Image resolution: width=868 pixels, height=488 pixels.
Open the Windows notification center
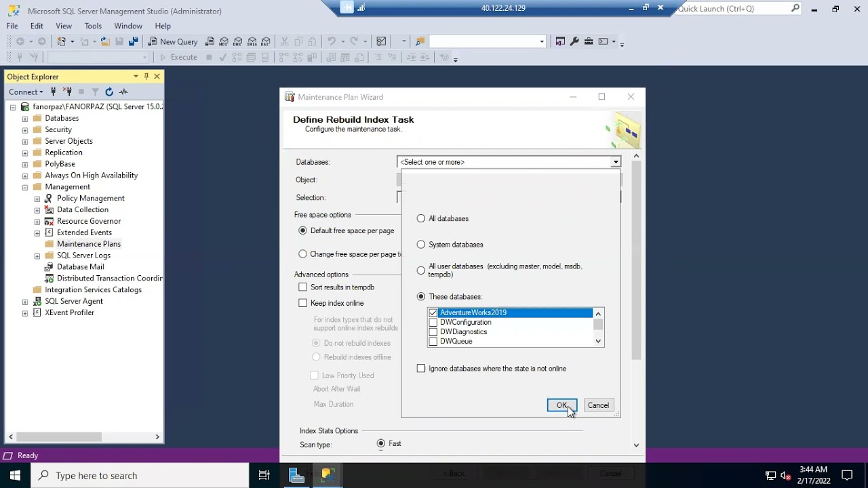pyautogui.click(x=847, y=475)
